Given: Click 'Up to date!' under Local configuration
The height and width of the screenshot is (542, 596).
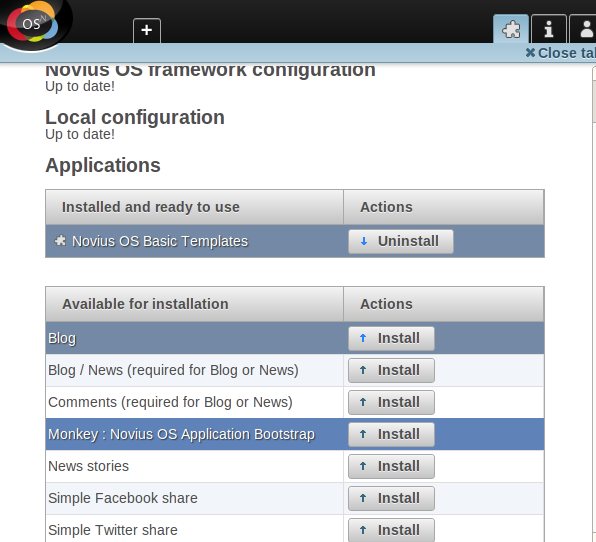Looking at the screenshot, I should pos(80,134).
